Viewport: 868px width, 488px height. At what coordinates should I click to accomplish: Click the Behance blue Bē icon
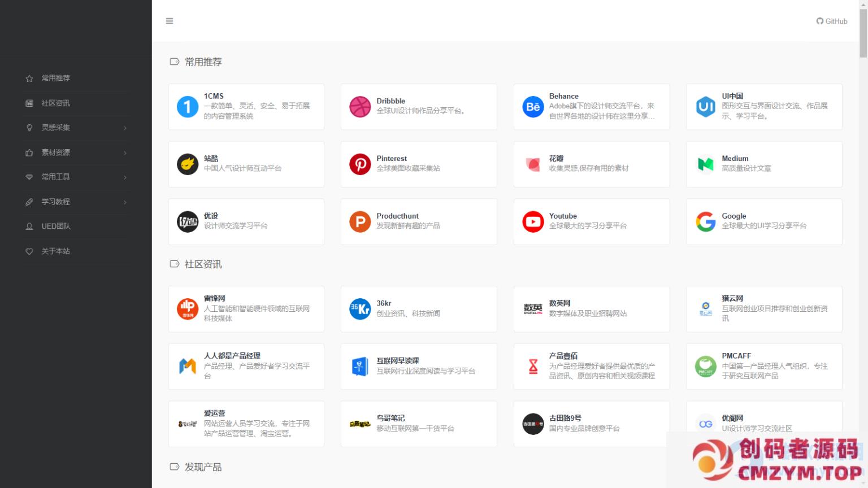coord(532,107)
